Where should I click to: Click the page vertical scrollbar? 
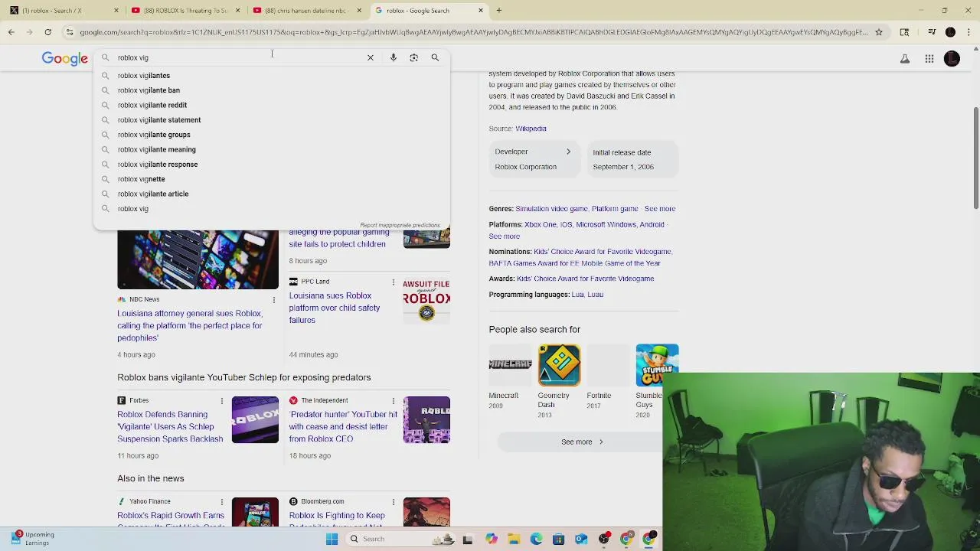975,157
